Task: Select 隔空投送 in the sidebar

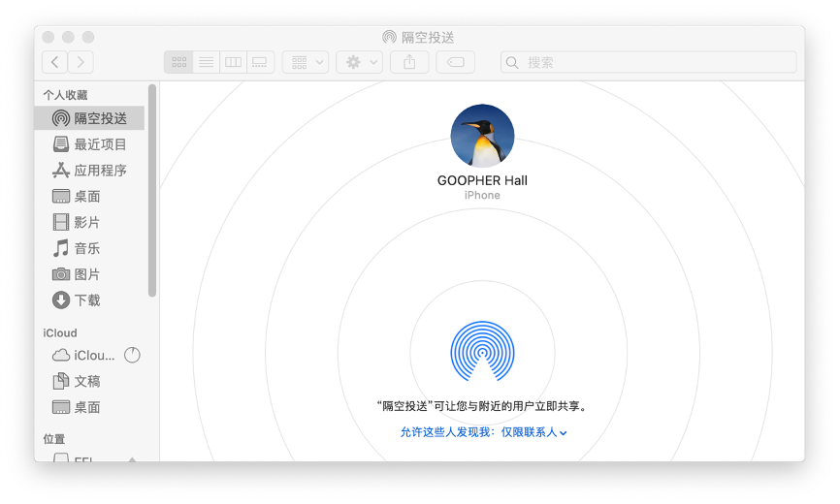Action: click(89, 117)
